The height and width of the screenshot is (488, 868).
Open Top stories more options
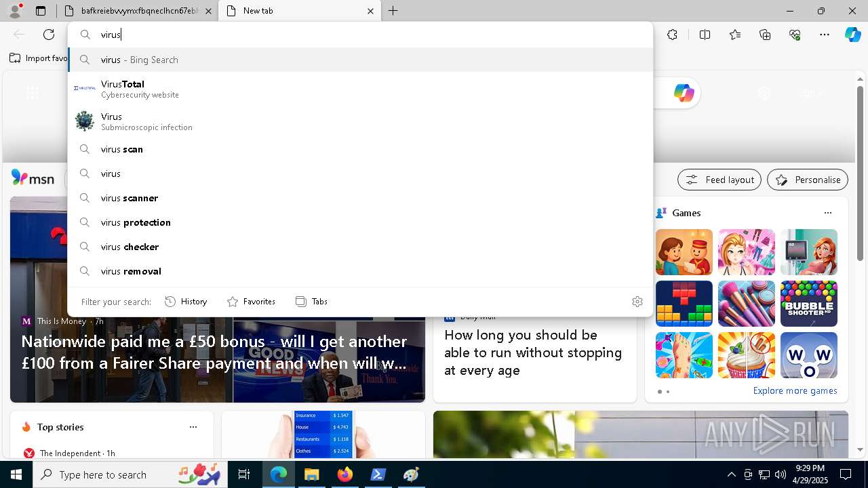pos(193,427)
